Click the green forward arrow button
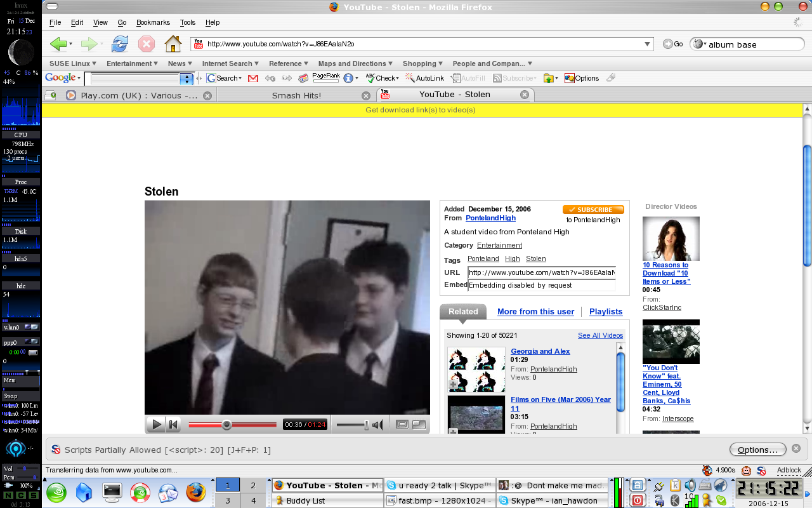The image size is (812, 508). tap(88, 44)
